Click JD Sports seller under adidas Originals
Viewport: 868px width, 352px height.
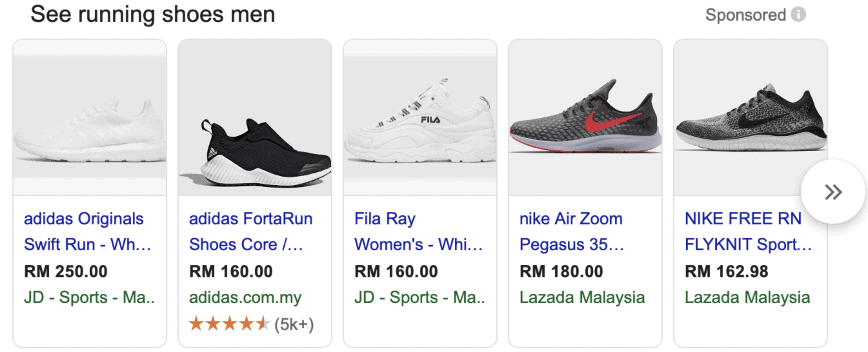point(89,298)
